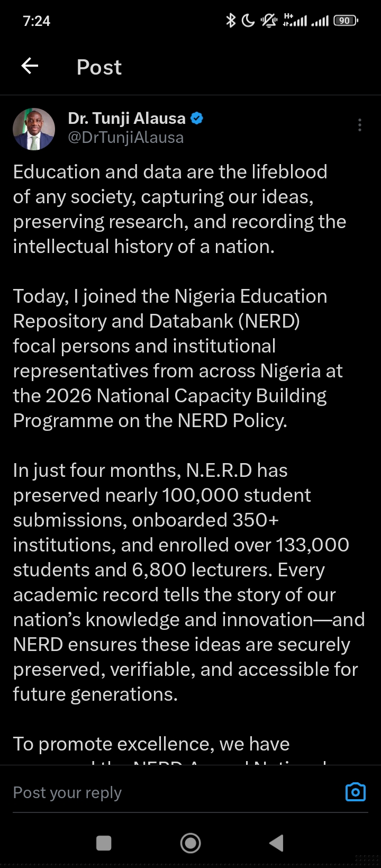Open the Dr. Tunji Alausa display name
This screenshot has width=381, height=868.
[x=126, y=118]
